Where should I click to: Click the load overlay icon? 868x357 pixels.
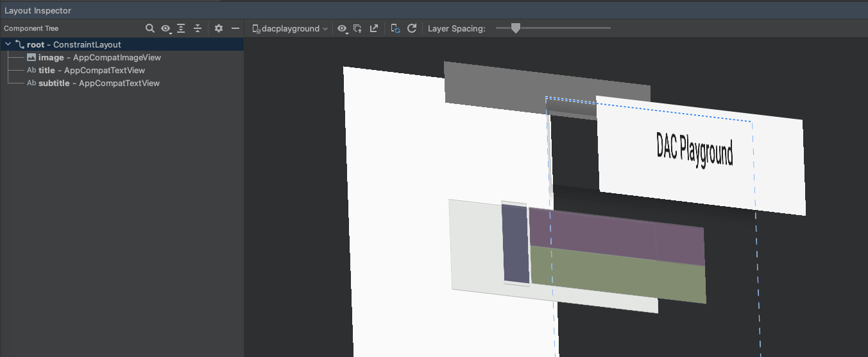[x=358, y=28]
